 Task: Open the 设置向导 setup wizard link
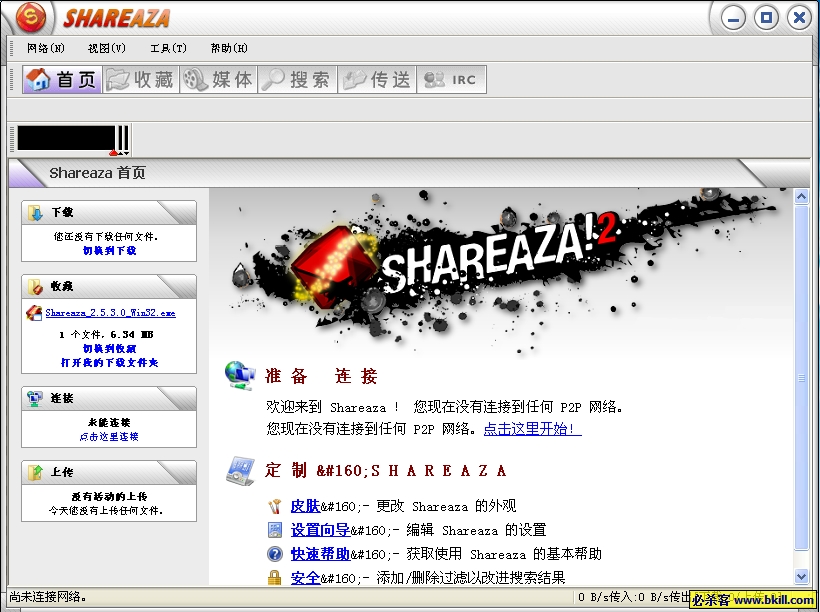pos(320,530)
